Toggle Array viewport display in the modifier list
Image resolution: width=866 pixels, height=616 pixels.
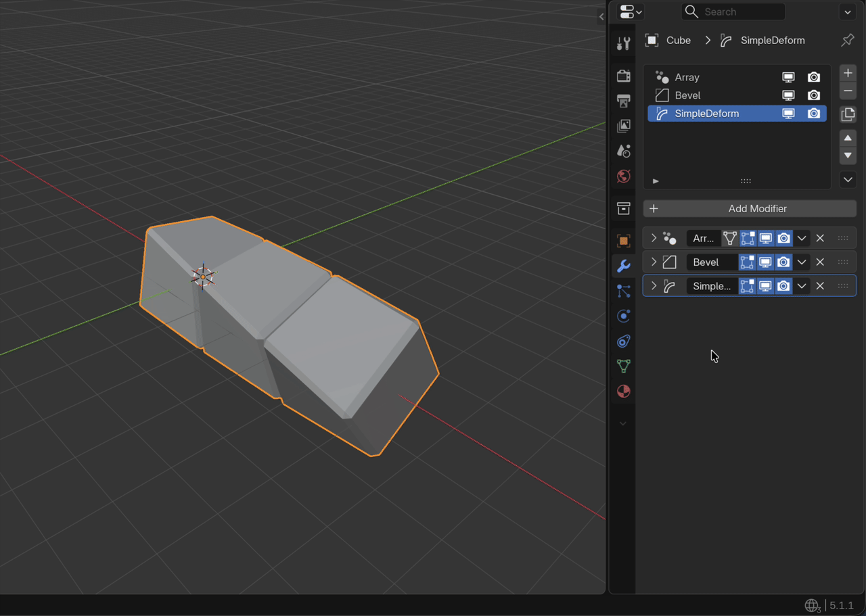tap(788, 77)
